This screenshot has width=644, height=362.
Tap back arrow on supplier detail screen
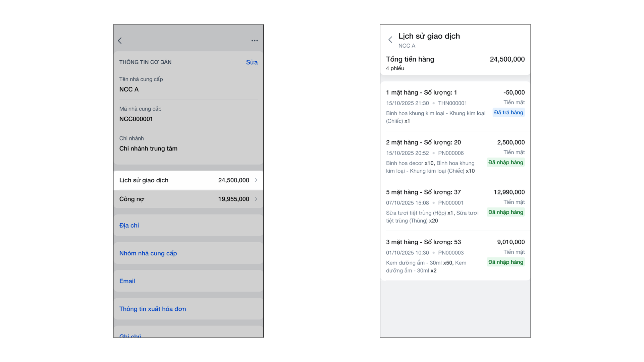coord(120,41)
